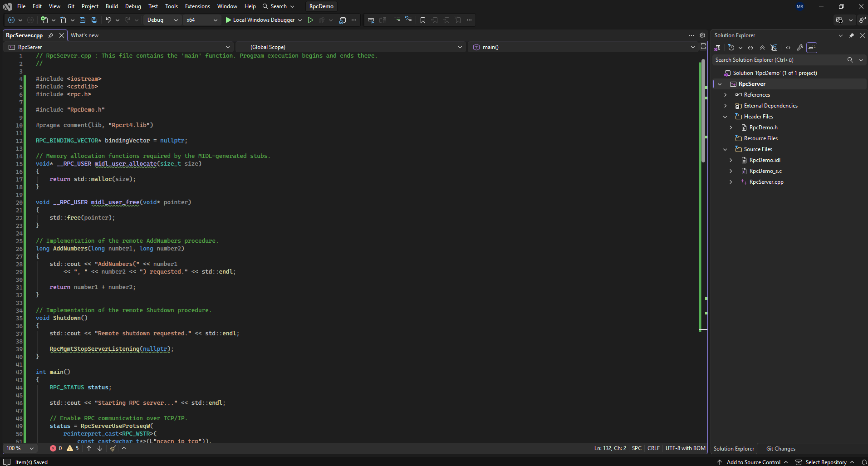Image resolution: width=868 pixels, height=466 pixels.
Task: Open Local Windows Debugger dropdown arrow
Action: coord(300,20)
